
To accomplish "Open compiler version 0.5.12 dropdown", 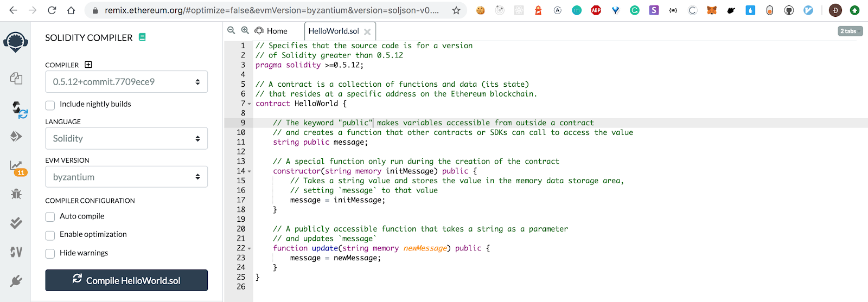I will coord(126,82).
